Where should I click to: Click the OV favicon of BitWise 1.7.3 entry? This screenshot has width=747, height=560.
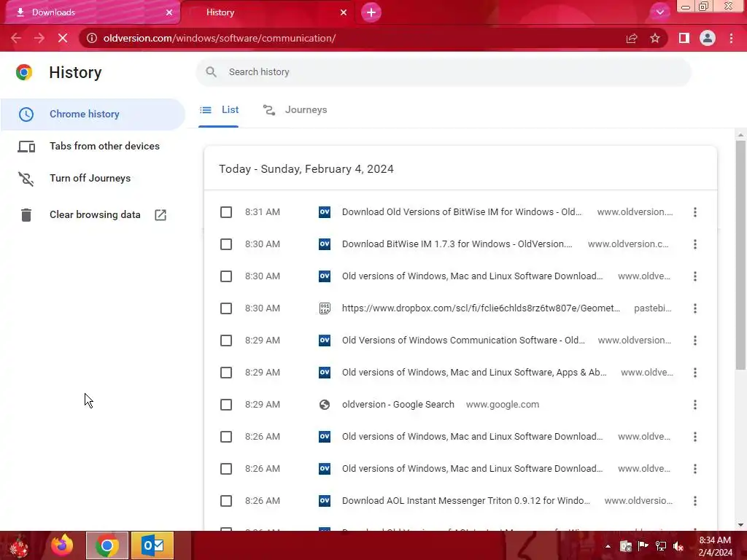coord(325,244)
